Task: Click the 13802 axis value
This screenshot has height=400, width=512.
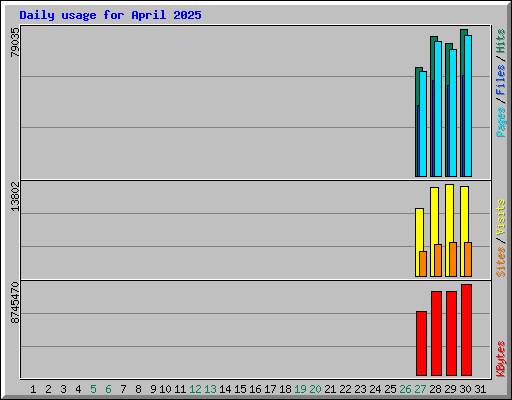Action: click(15, 196)
